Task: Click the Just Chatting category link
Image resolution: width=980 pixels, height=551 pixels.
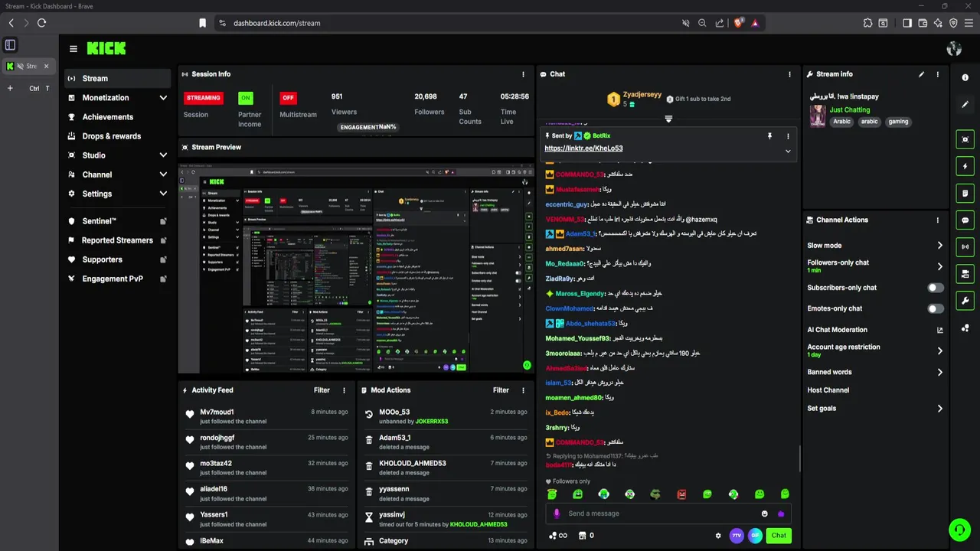Action: (x=850, y=110)
